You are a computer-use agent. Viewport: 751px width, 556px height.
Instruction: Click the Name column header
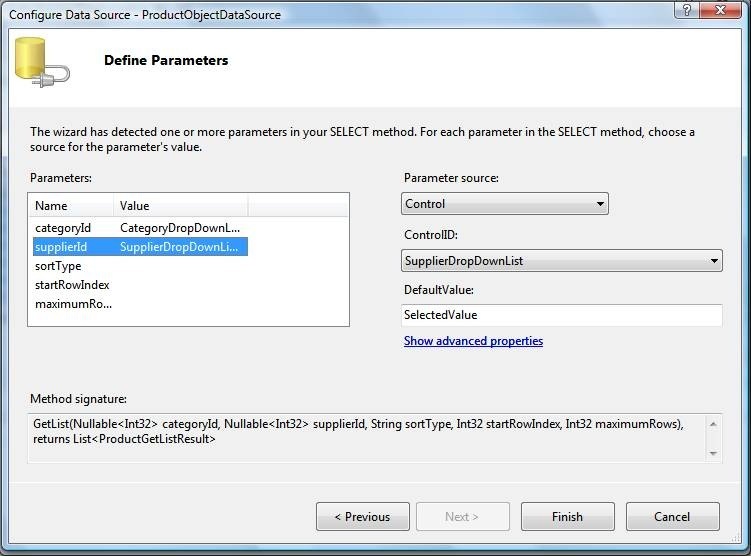pos(71,206)
